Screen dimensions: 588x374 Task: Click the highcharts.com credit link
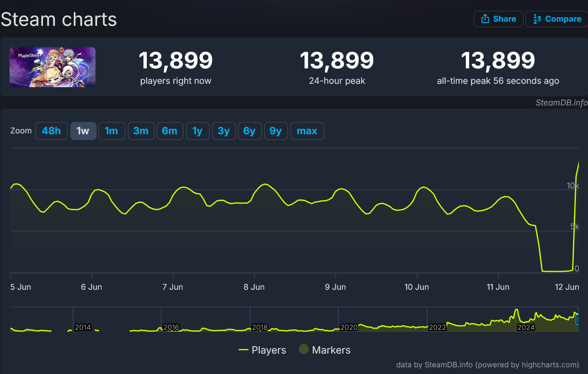coord(550,365)
